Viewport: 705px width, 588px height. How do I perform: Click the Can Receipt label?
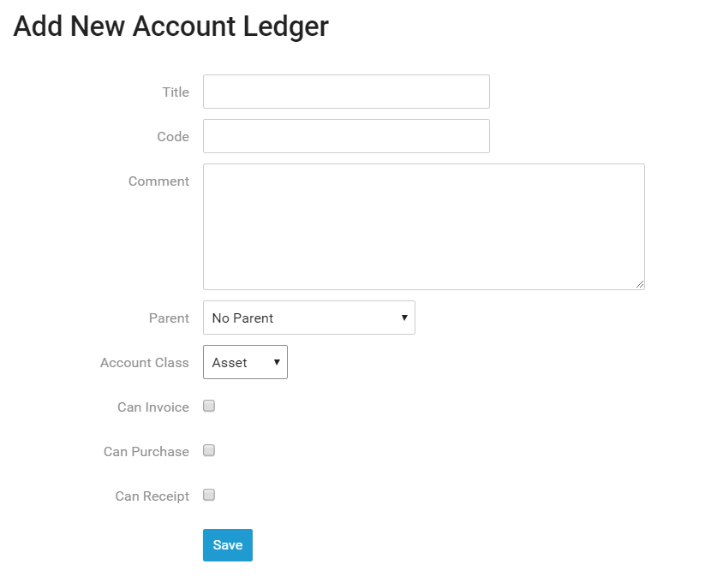tap(152, 496)
